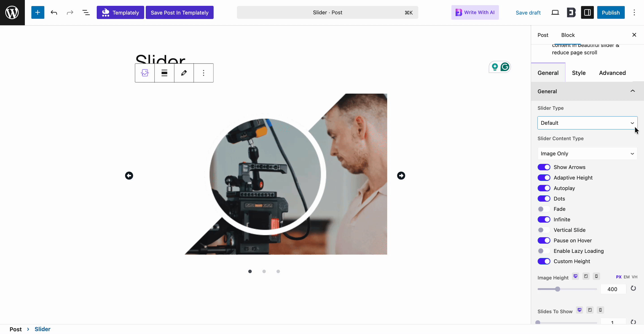Undo the last change
Viewport: 644px width, 334px height.
pyautogui.click(x=54, y=13)
